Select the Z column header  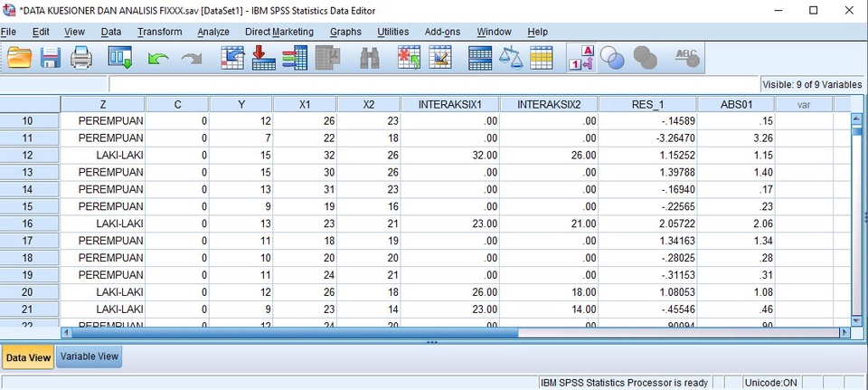[x=103, y=104]
